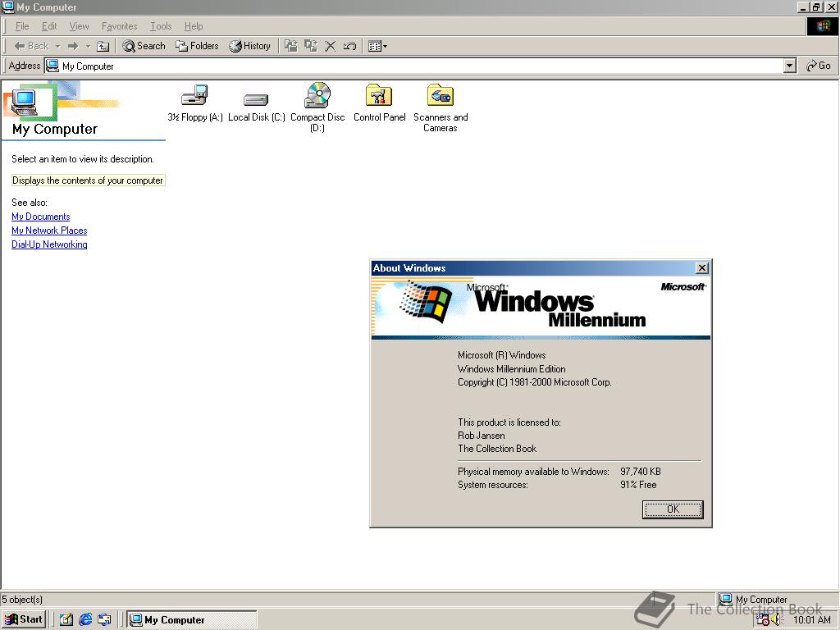The image size is (840, 630).
Task: Close the About Windows dialog
Action: click(x=702, y=268)
